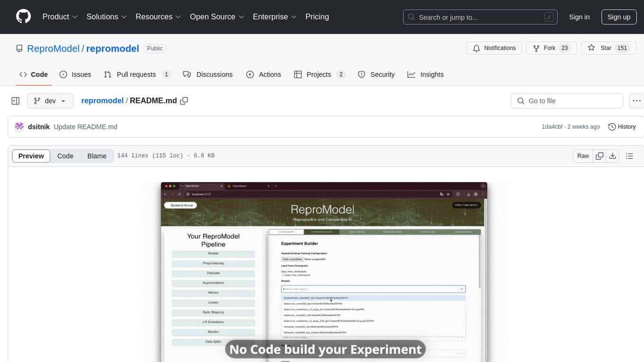This screenshot has height=362, width=644.
Task: Open the Security tab
Action: 376,74
